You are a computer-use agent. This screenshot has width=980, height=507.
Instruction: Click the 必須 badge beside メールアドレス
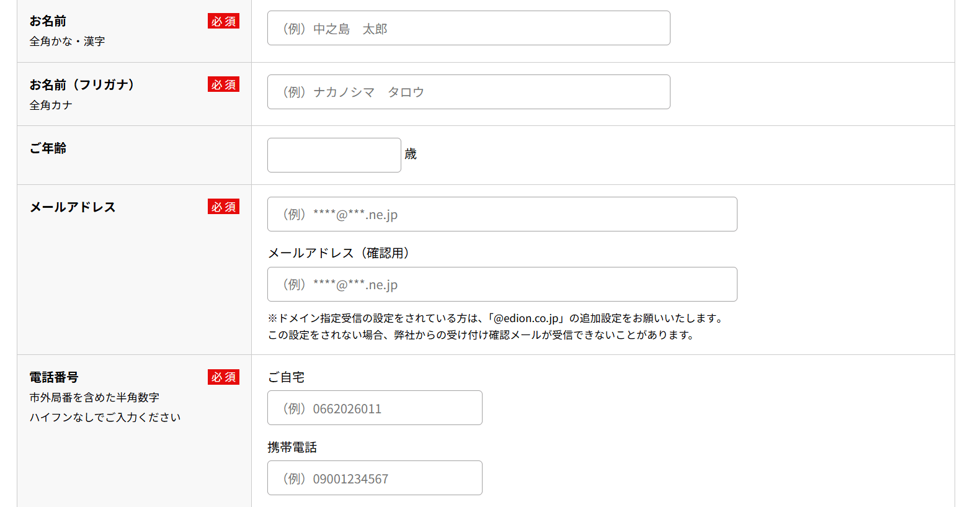[223, 207]
